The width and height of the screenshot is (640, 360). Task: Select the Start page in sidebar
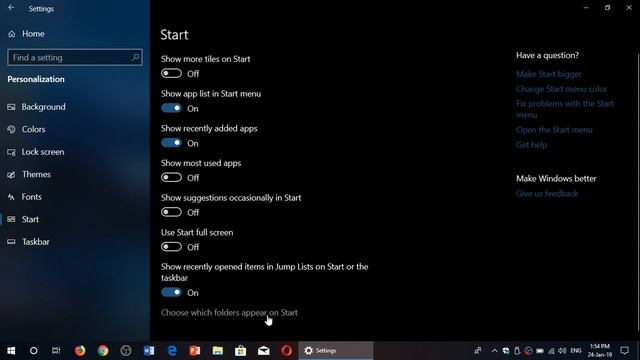pyautogui.click(x=23, y=219)
